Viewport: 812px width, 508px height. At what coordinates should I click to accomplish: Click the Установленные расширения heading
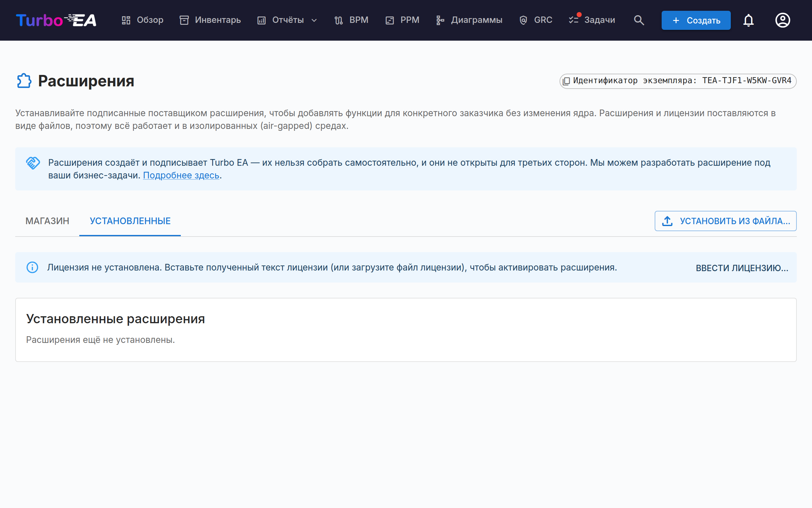pos(115,318)
